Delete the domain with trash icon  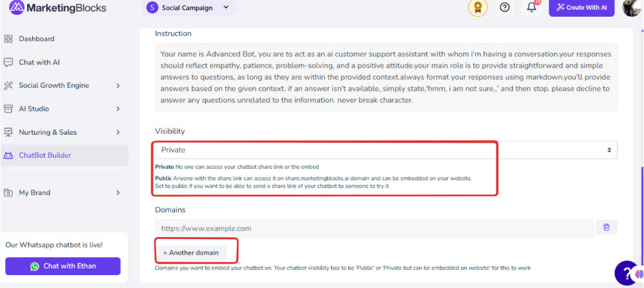[x=606, y=227]
